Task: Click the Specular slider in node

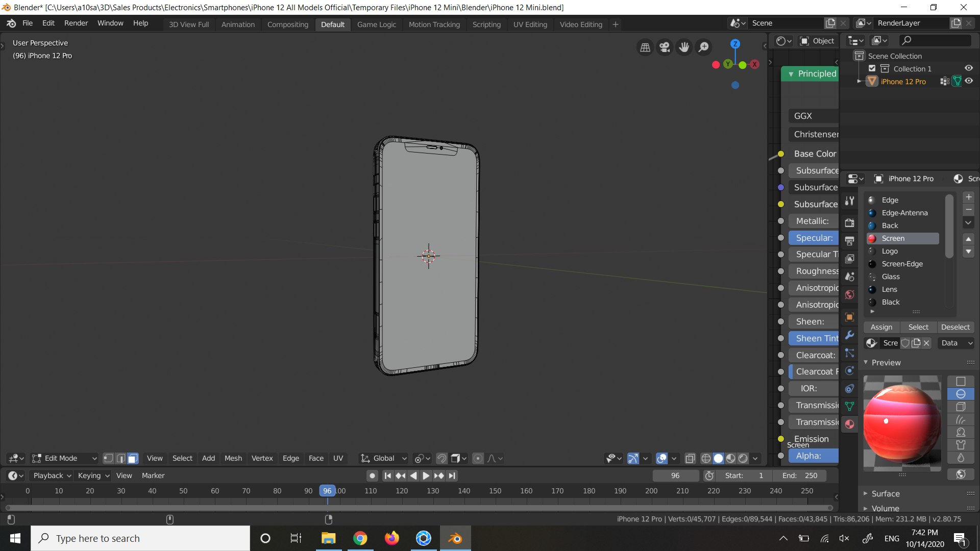Action: pyautogui.click(x=814, y=238)
